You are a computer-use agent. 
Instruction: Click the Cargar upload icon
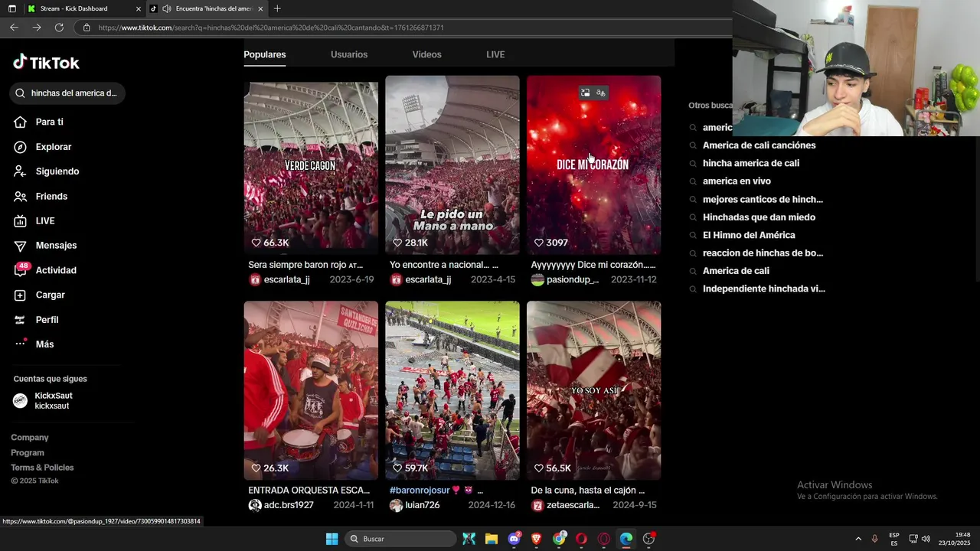(x=21, y=295)
